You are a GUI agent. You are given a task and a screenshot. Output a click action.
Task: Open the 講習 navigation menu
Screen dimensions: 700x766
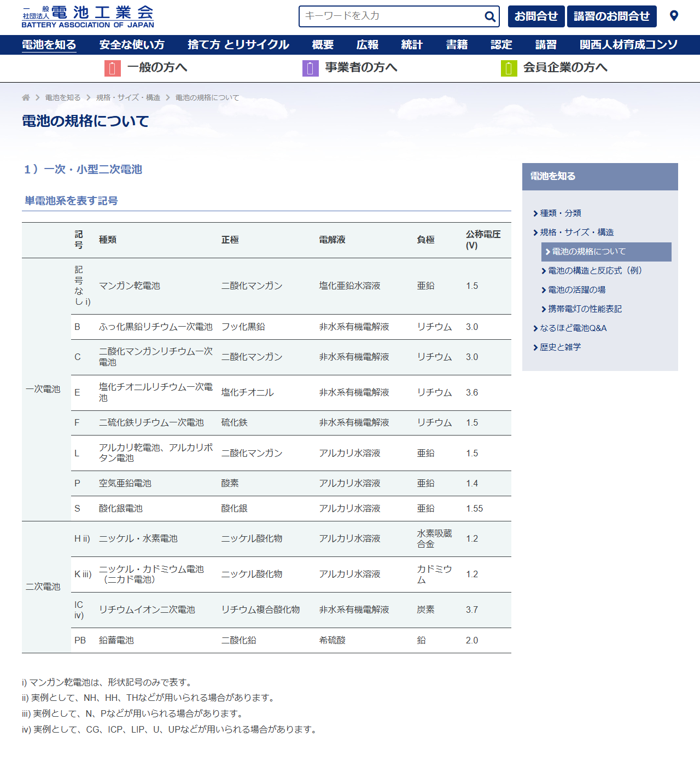click(x=546, y=45)
